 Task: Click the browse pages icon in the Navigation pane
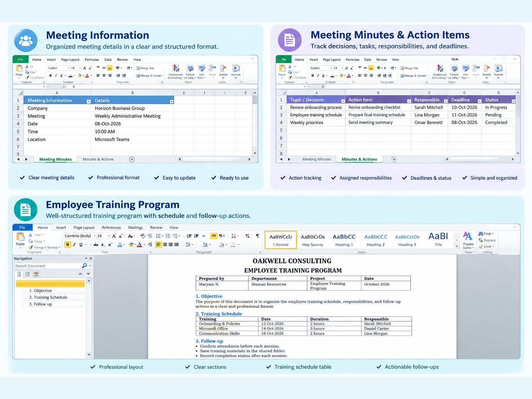click(x=27, y=274)
